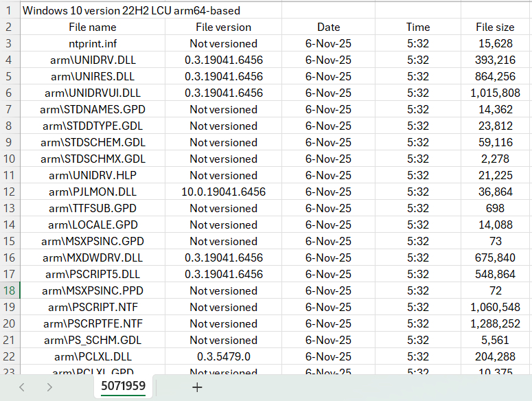Select cell 'arm\MSXPSINC.GPD'
532x401 pixels.
pos(93,241)
